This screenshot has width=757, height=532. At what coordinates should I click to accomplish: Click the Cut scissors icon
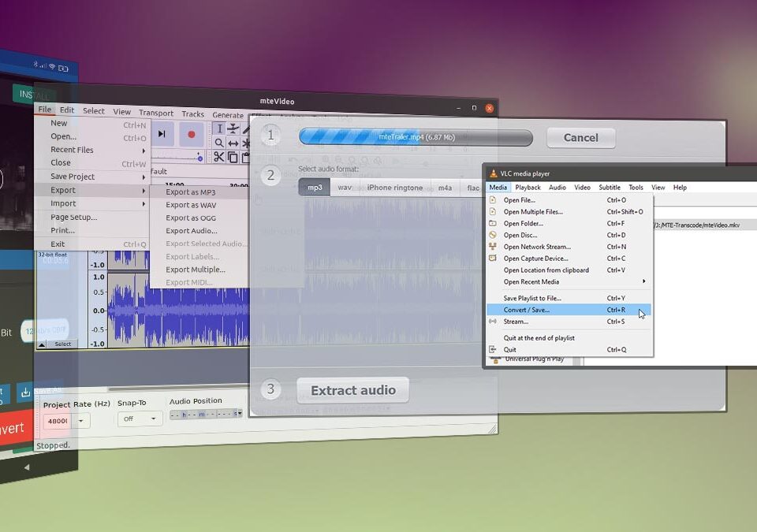(x=219, y=157)
